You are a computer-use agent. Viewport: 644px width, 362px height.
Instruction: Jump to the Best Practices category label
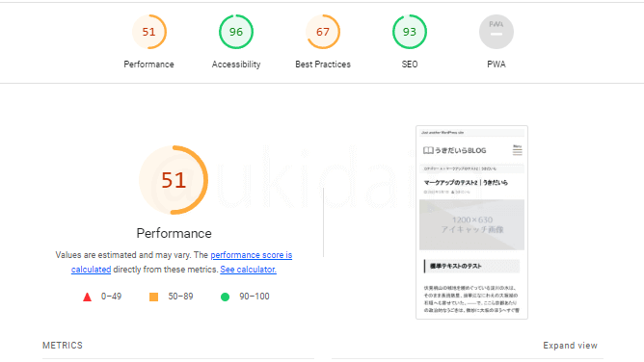pyautogui.click(x=323, y=65)
